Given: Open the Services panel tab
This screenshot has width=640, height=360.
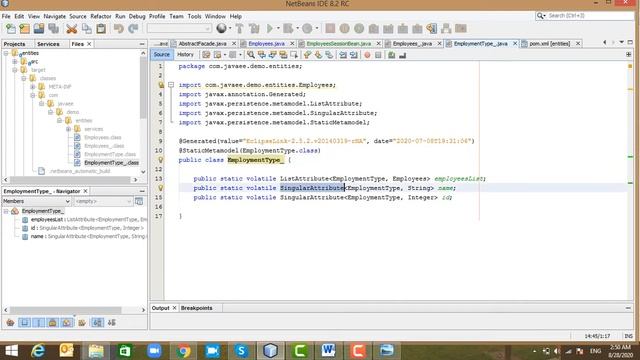Looking at the screenshot, I should point(48,44).
